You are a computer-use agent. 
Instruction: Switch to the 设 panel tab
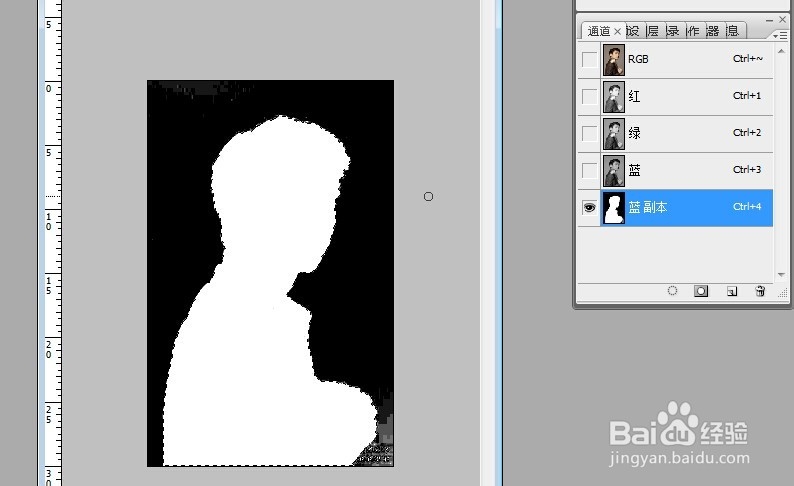633,31
